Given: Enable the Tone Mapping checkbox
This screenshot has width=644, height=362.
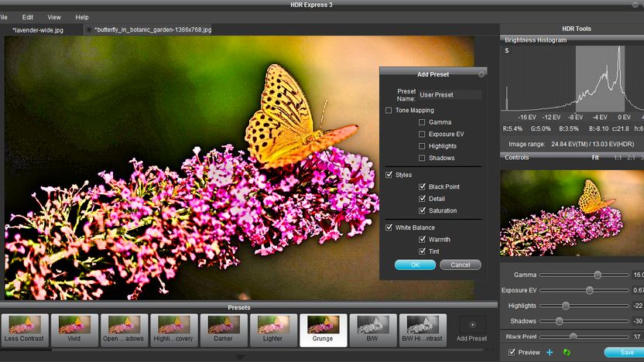Looking at the screenshot, I should (x=389, y=111).
